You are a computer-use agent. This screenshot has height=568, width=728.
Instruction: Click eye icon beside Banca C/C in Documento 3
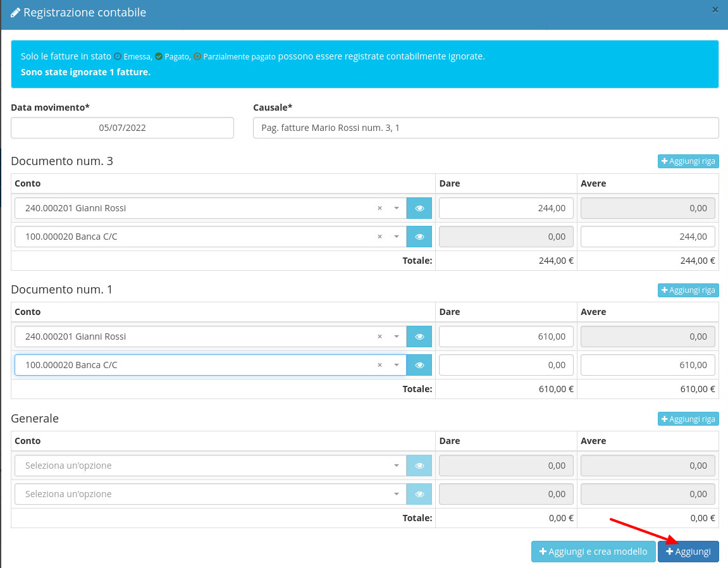point(419,237)
